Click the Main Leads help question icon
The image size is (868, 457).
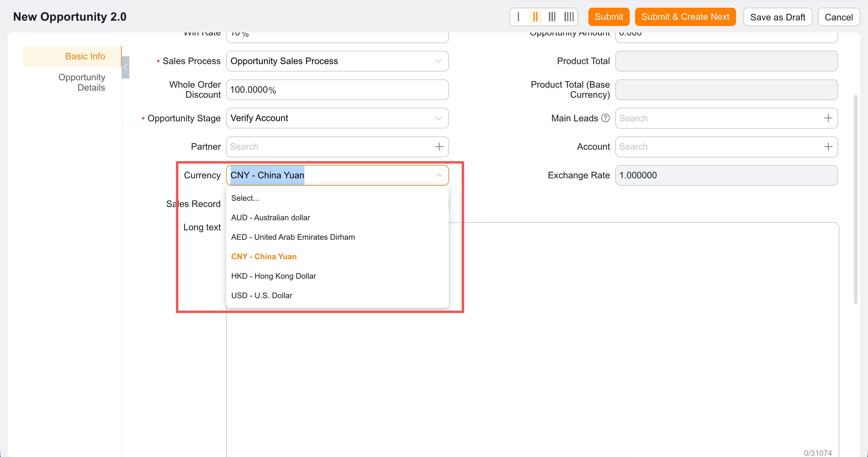(606, 118)
